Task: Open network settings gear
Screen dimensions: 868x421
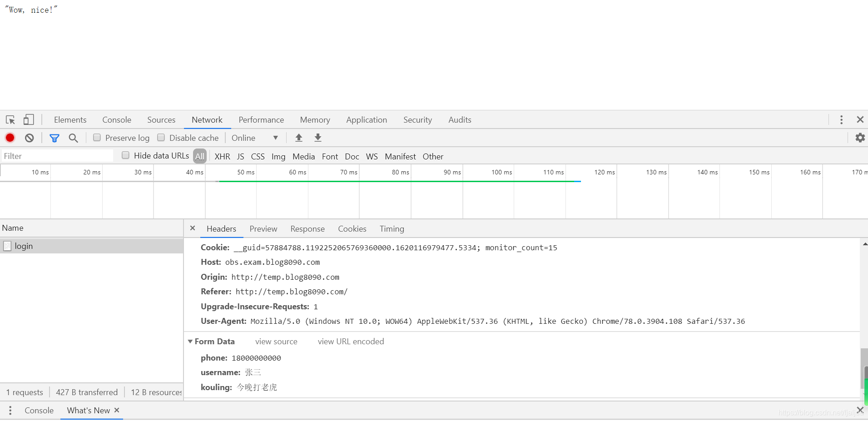Action: coord(860,138)
